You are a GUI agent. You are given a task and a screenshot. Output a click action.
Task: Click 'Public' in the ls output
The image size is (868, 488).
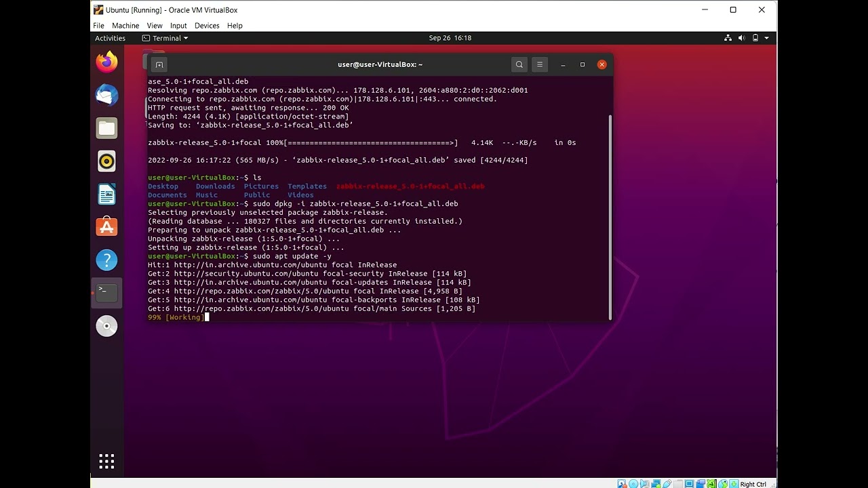(x=257, y=195)
